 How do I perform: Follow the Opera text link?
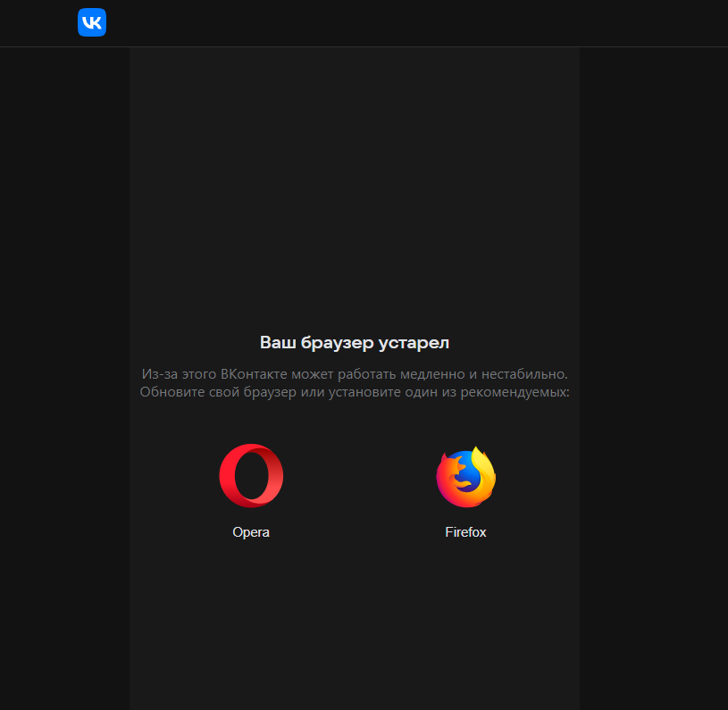[x=251, y=532]
